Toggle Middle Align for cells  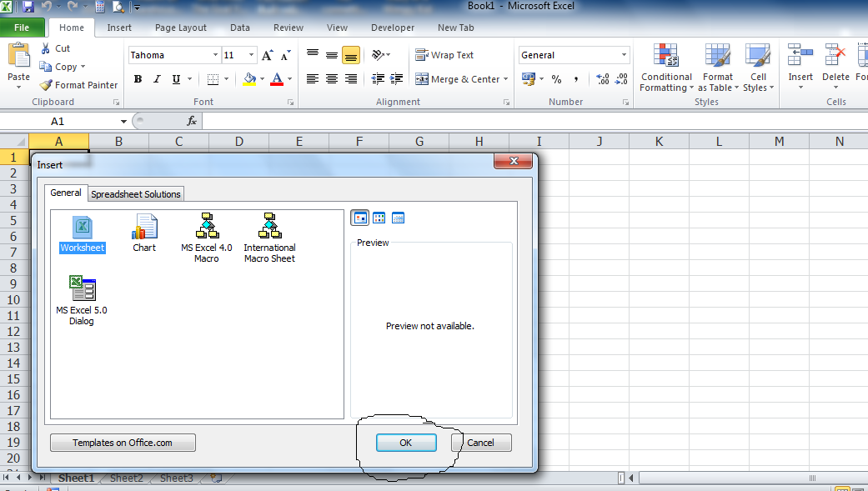332,55
